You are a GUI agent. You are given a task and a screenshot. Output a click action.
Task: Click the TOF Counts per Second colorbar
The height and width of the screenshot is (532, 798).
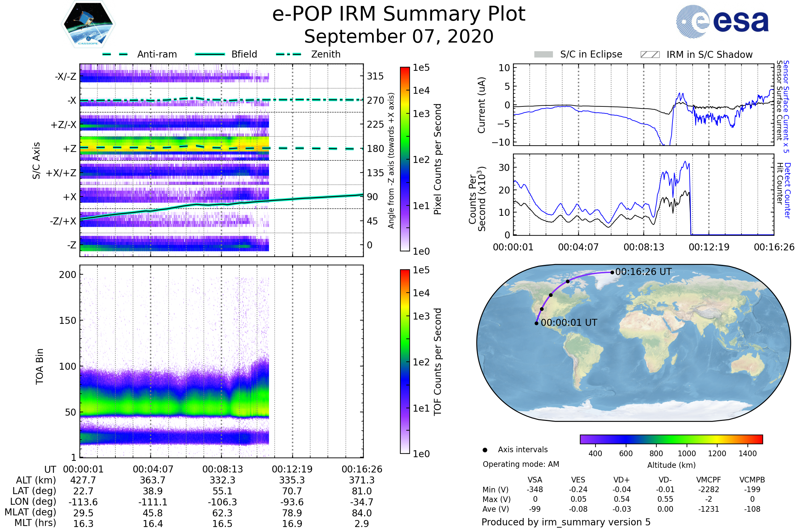[x=405, y=361]
